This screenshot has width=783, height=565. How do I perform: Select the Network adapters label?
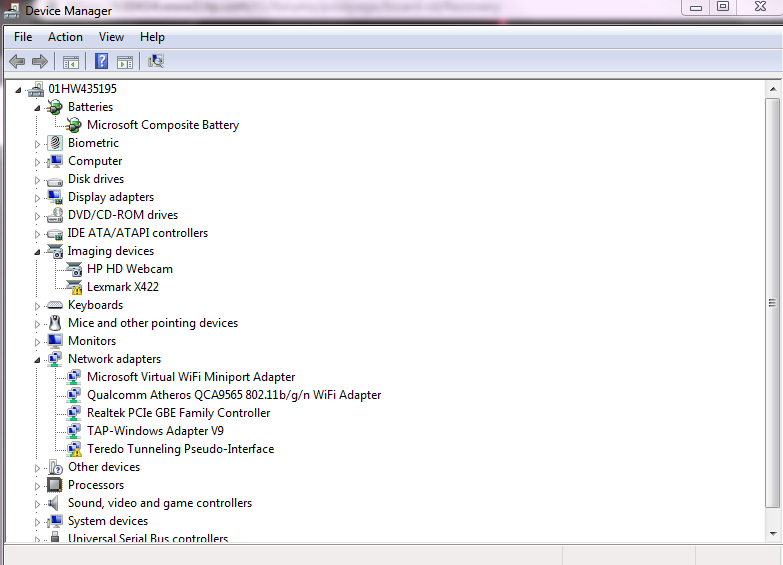coord(114,359)
